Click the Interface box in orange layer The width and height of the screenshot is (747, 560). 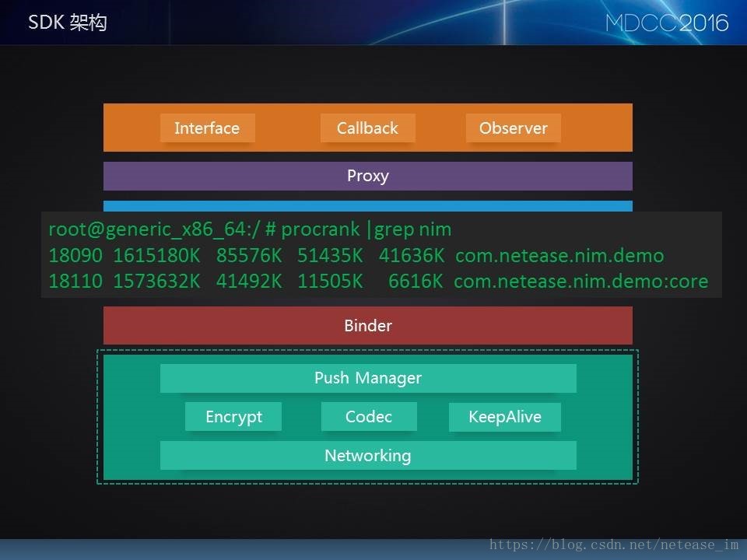207,128
